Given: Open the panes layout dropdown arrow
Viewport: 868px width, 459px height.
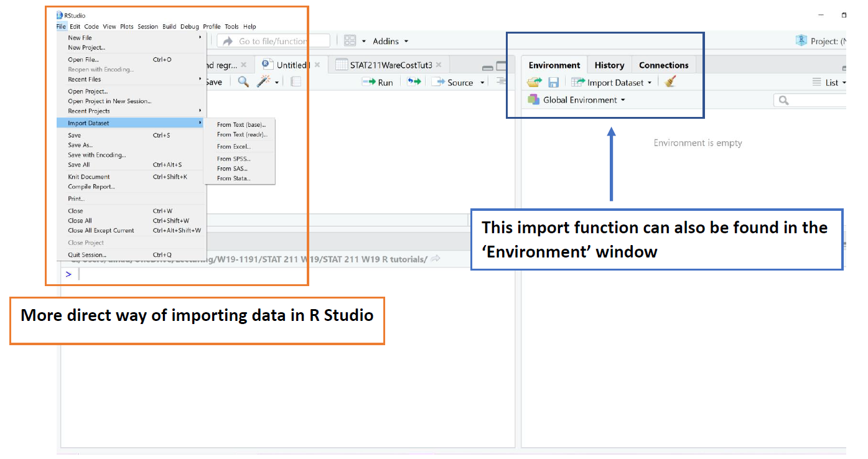Looking at the screenshot, I should tap(364, 41).
